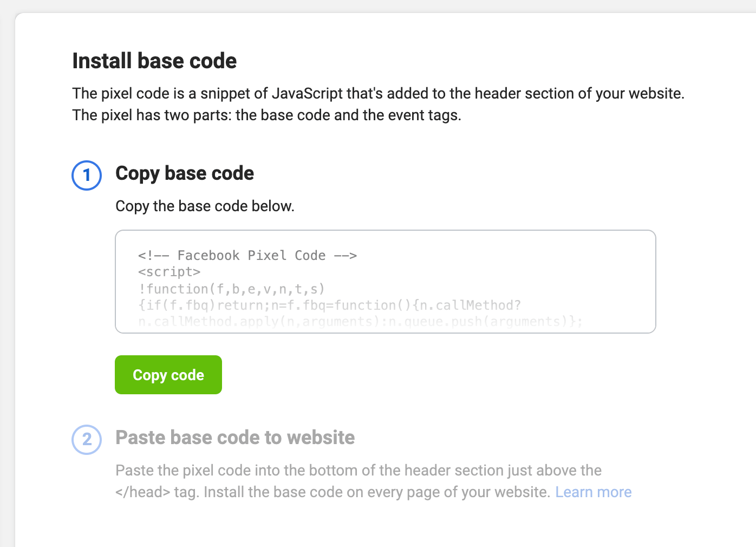Click the 'Copy the base code below.' text
This screenshot has width=756, height=547.
point(205,206)
